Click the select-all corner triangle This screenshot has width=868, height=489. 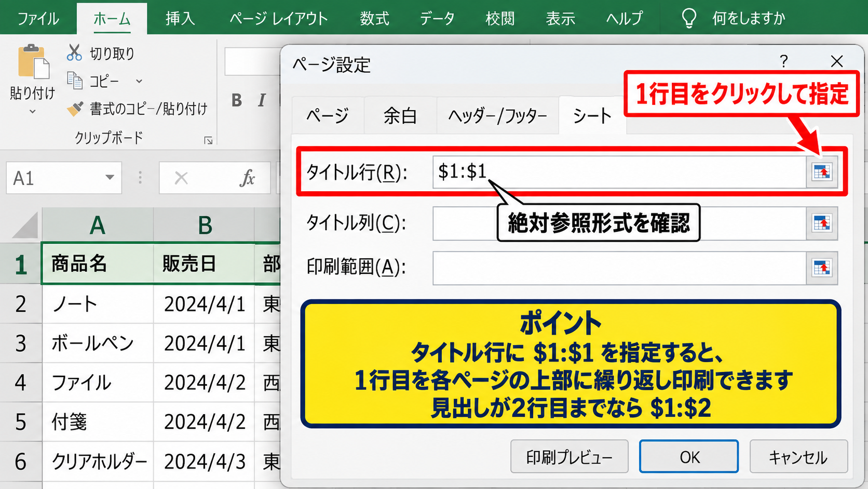click(25, 224)
